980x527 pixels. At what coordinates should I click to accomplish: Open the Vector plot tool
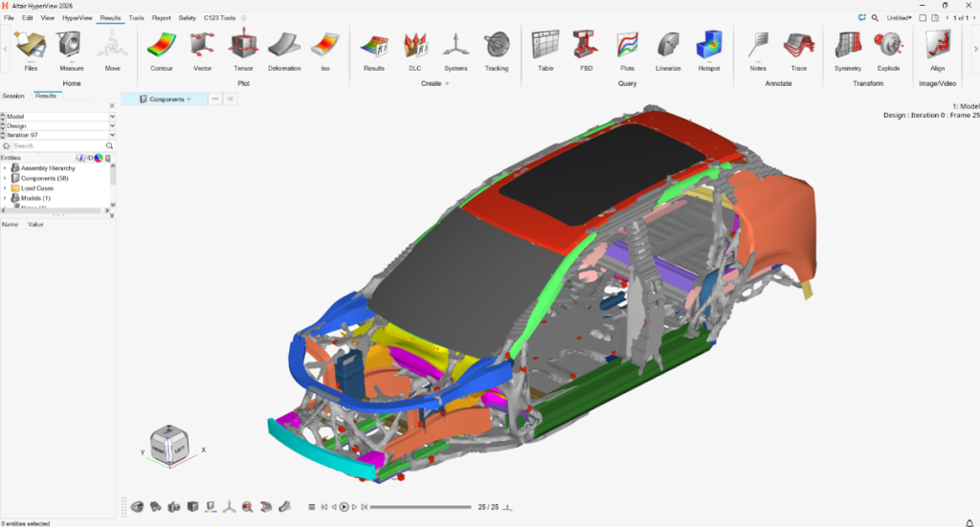203,50
